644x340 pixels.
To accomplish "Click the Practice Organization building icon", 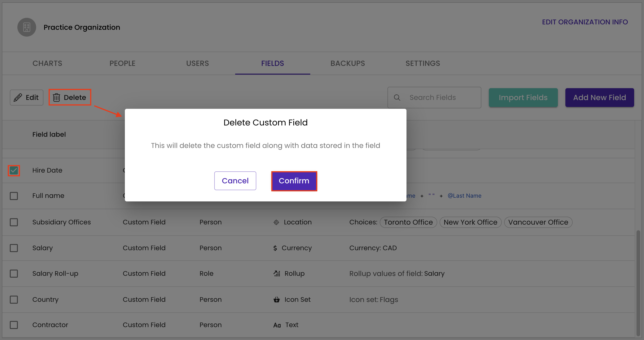I will [x=27, y=27].
